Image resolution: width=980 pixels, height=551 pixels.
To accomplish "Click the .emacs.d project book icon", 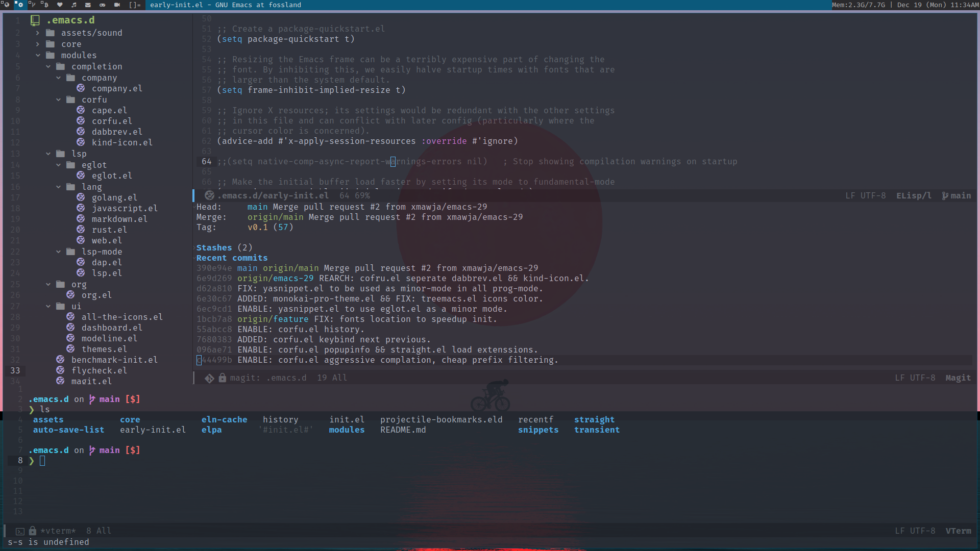I will pos(35,20).
